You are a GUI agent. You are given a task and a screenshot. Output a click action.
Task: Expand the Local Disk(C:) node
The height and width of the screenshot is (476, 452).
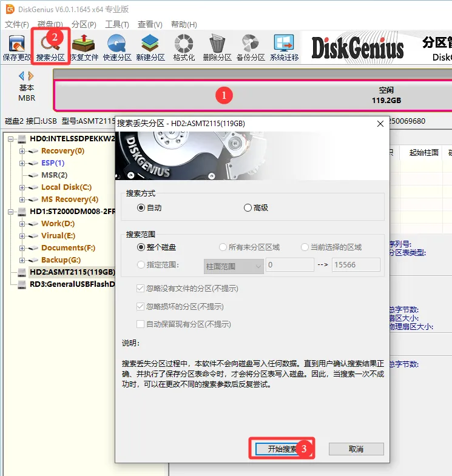point(22,187)
